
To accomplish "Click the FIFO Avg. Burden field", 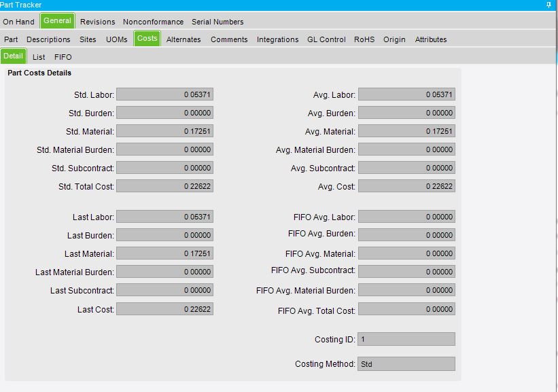I will tap(406, 235).
